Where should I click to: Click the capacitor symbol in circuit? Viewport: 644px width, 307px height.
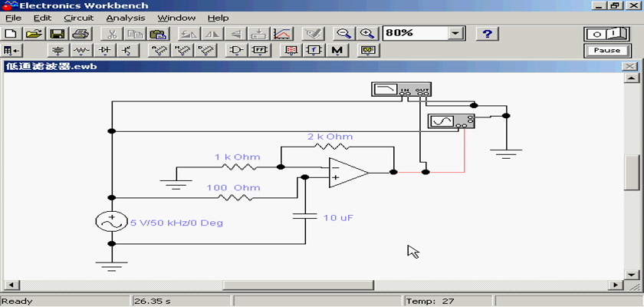coord(305,216)
